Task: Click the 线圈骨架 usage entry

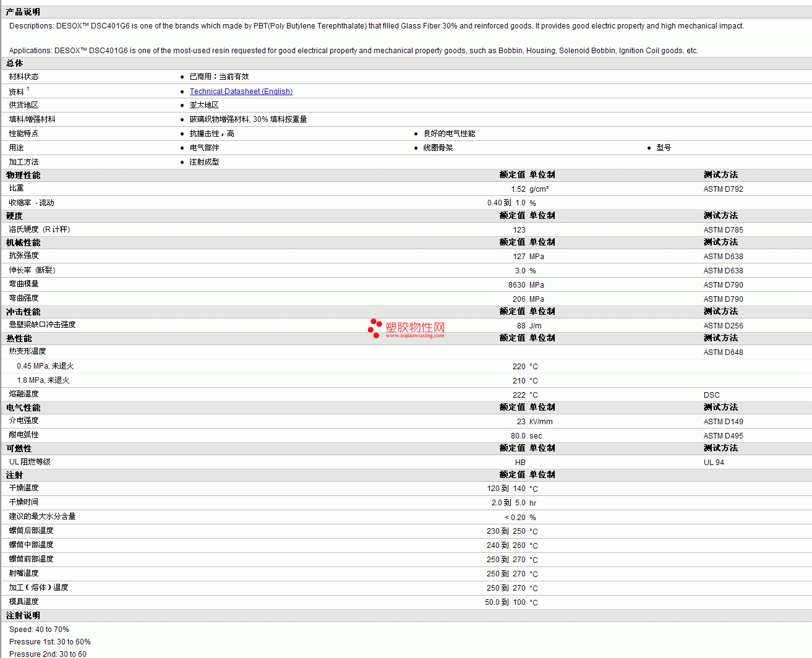Action: coord(438,148)
